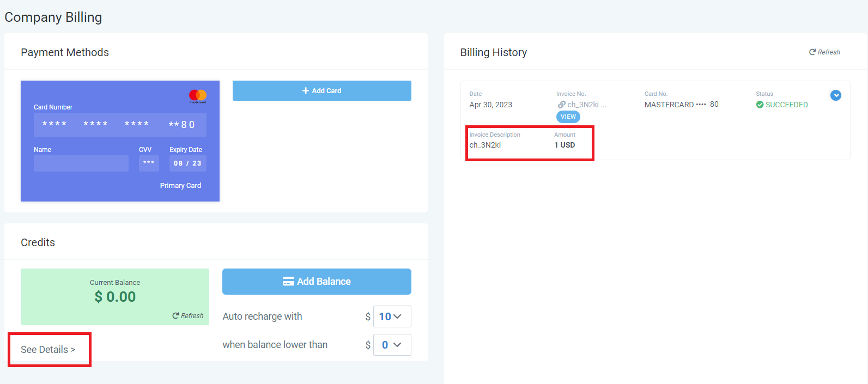This screenshot has width=868, height=384.
Task: Click the Expiry Date 08 / 23 field
Action: click(187, 163)
